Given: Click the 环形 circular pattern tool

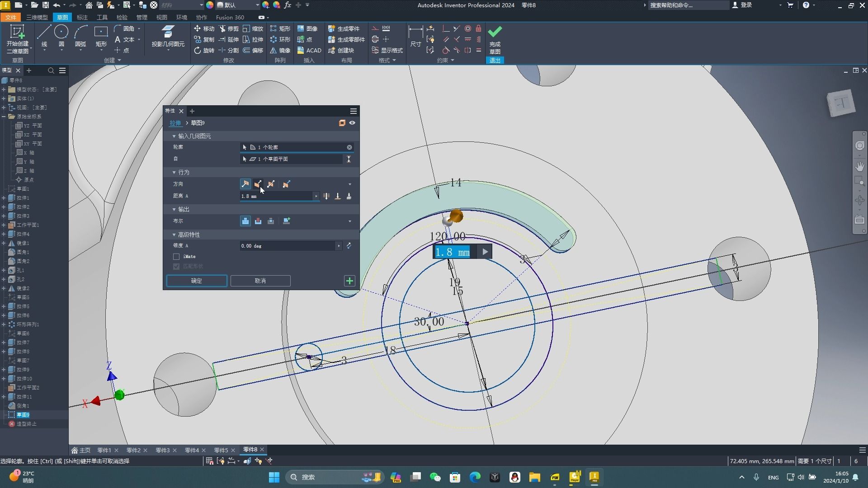Looking at the screenshot, I should (280, 39).
